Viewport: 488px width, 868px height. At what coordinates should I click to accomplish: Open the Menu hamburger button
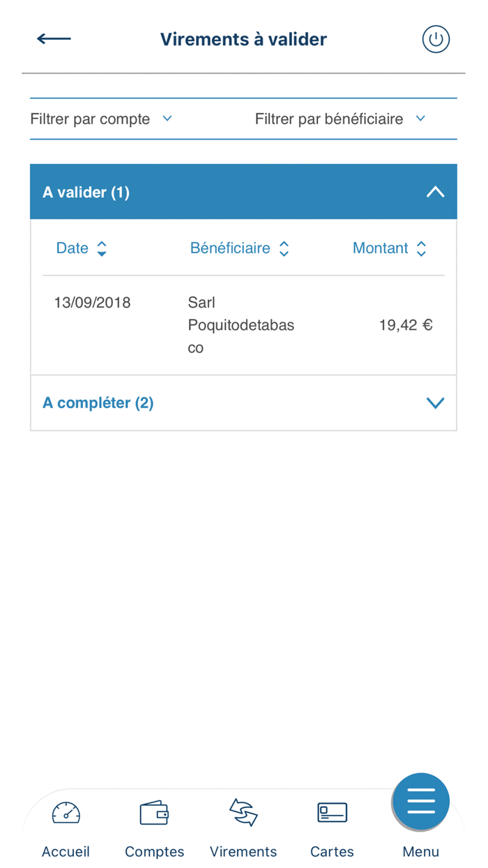tap(420, 802)
